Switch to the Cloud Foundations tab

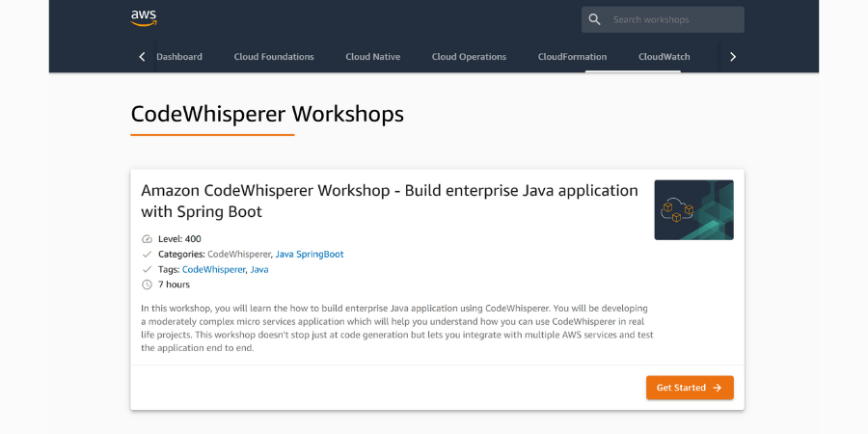pyautogui.click(x=274, y=57)
